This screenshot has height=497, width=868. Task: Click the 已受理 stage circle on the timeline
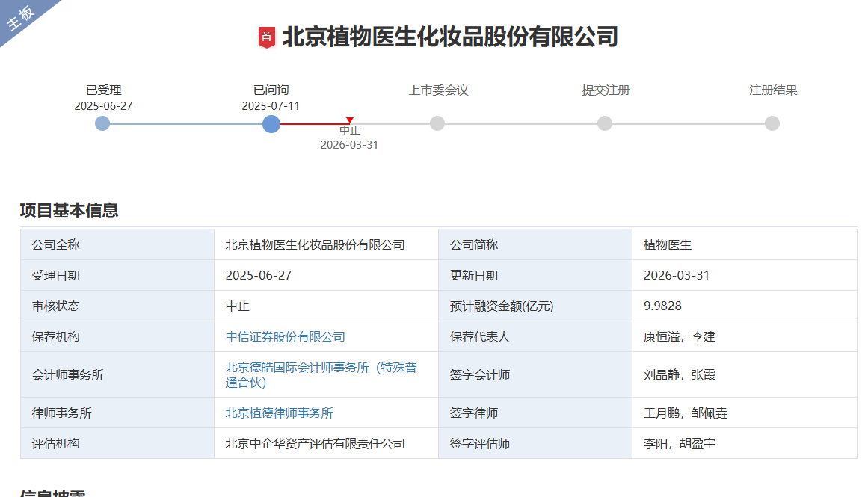click(x=102, y=123)
